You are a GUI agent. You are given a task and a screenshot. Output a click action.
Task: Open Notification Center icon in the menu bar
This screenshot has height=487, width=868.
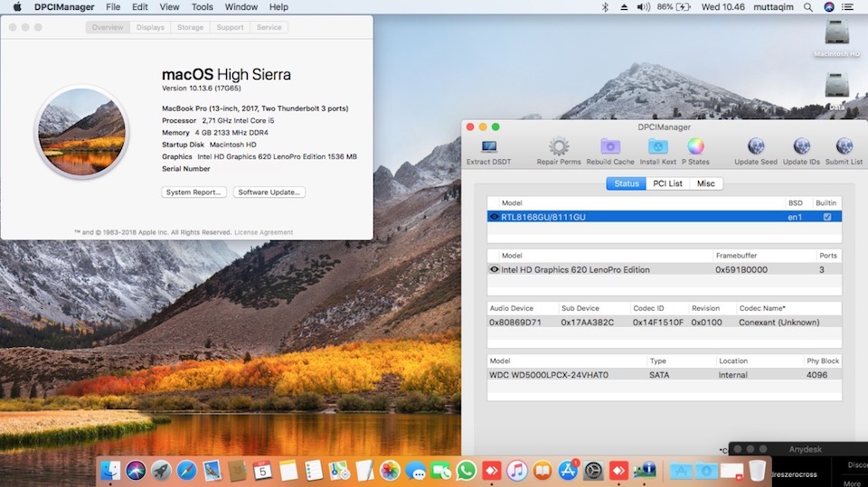coord(847,7)
